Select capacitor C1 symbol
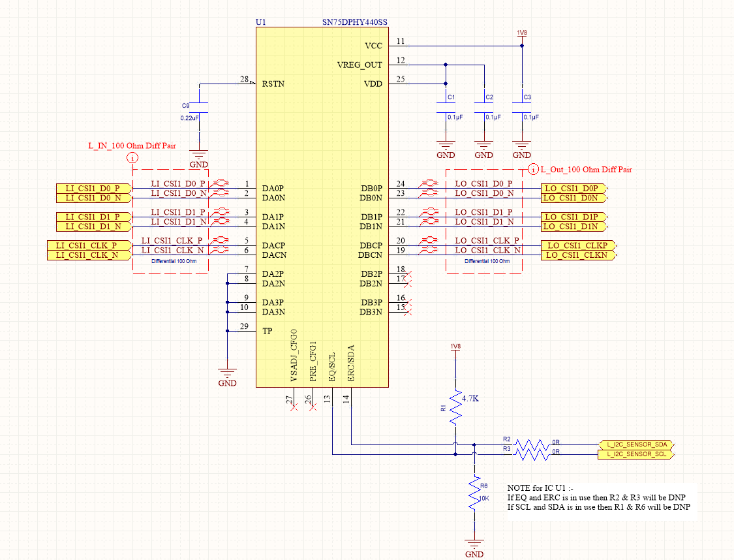 446,108
